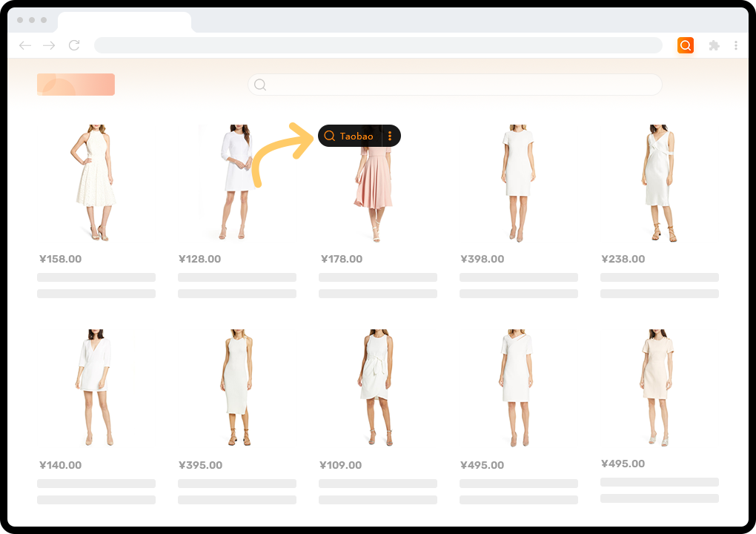Open the browser three-dot settings menu

click(736, 45)
